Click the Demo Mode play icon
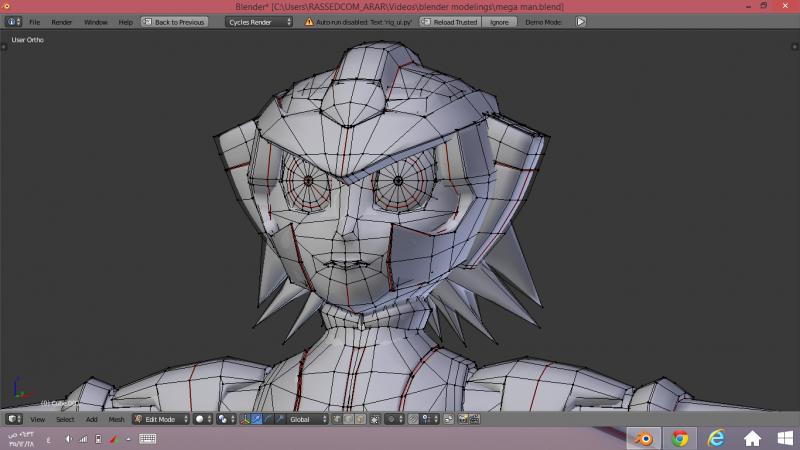The height and width of the screenshot is (450, 800). [581, 21]
